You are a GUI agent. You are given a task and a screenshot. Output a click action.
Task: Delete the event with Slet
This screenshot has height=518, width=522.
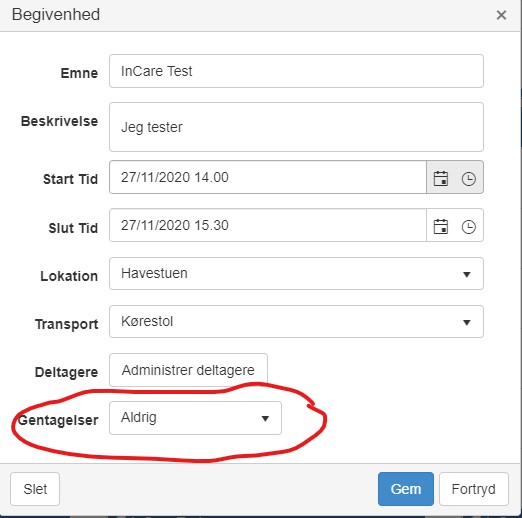pyautogui.click(x=35, y=489)
